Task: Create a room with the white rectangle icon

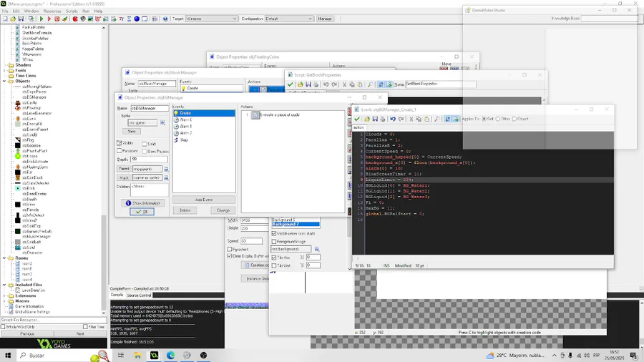Action: (x=145, y=19)
